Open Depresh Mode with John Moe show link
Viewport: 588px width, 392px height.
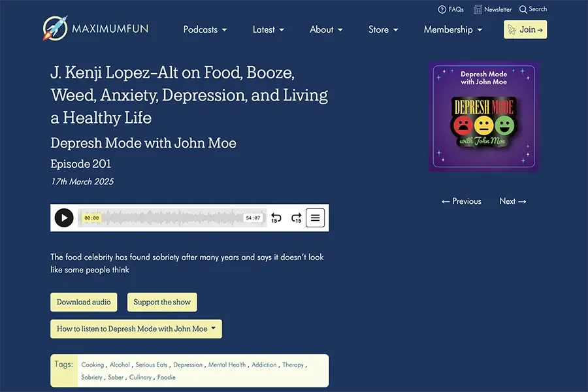pyautogui.click(x=143, y=143)
